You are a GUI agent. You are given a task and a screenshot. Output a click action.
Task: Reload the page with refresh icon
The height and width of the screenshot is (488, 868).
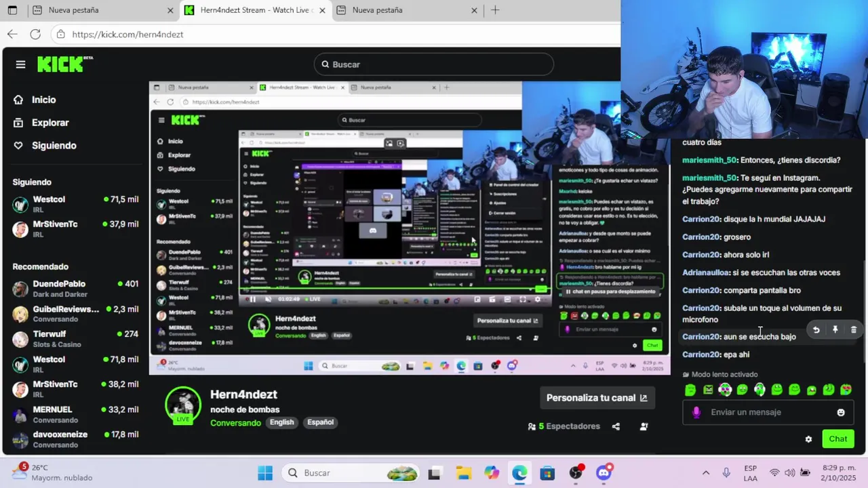[x=35, y=34]
